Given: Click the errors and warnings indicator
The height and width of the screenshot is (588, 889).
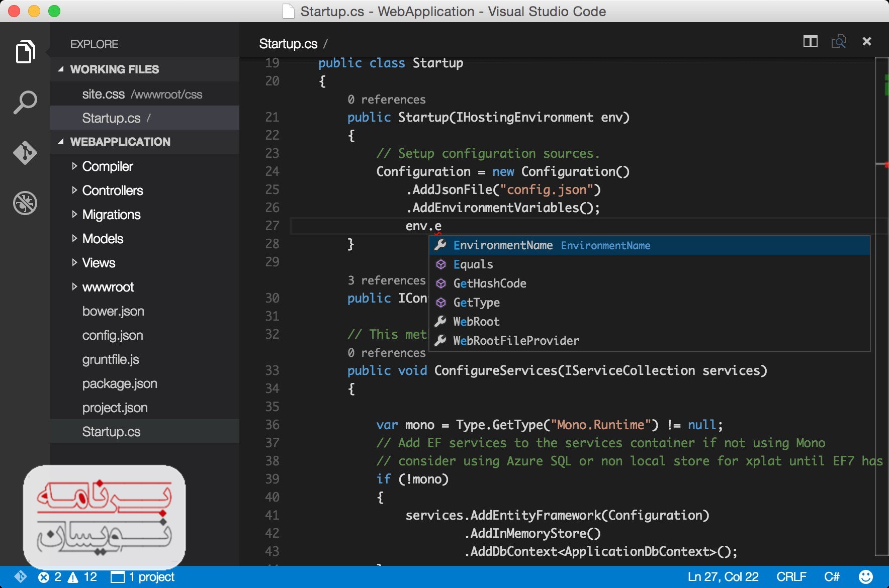Looking at the screenshot, I should tap(67, 577).
